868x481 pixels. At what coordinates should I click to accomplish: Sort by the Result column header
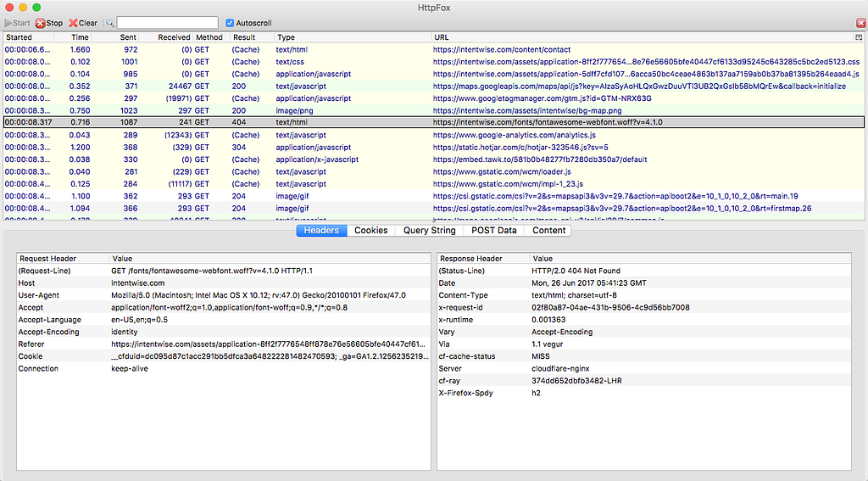[x=244, y=37]
